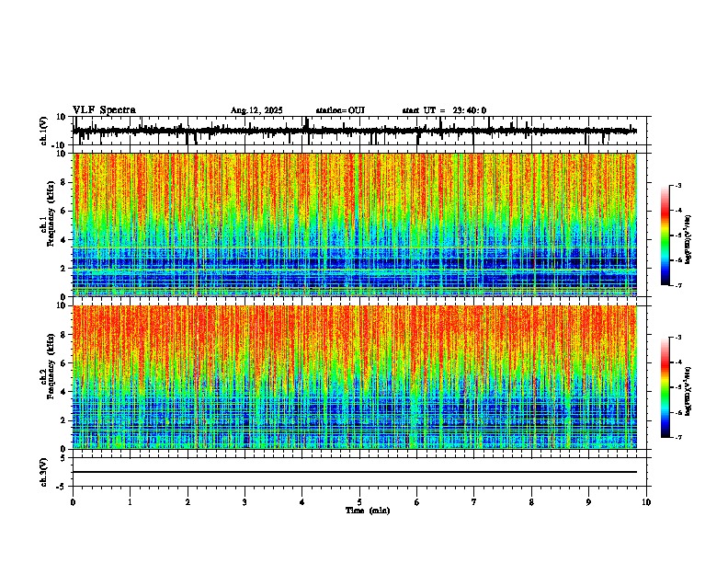Click the ch.1 spectrogram color scale bar

(x=665, y=236)
